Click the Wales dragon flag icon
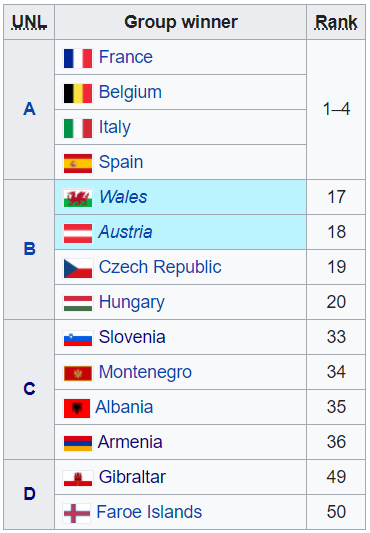This screenshot has height=533, width=370. click(78, 199)
